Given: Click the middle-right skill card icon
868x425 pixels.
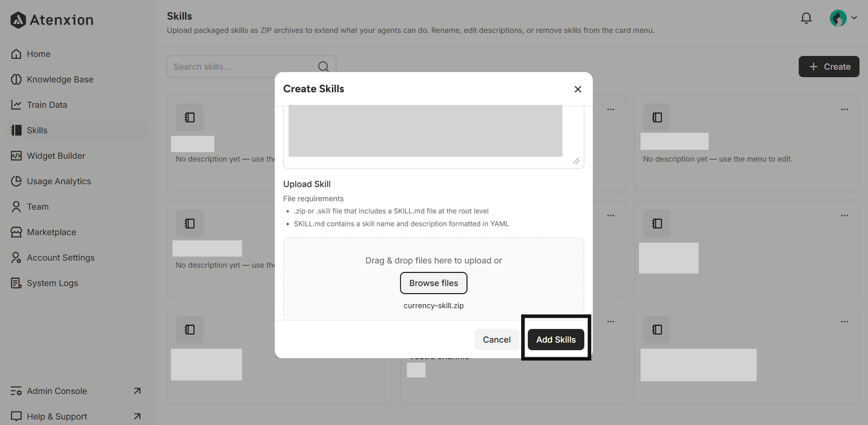Looking at the screenshot, I should pos(657,224).
